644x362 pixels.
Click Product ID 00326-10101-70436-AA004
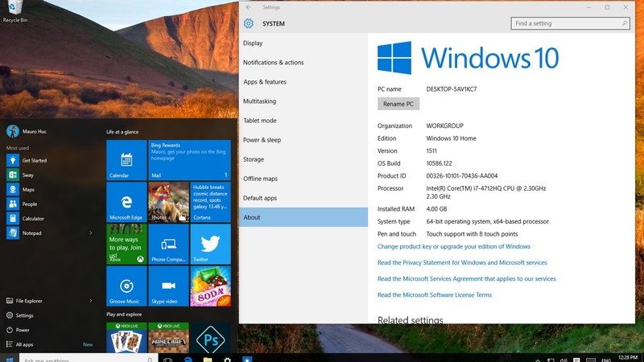461,175
